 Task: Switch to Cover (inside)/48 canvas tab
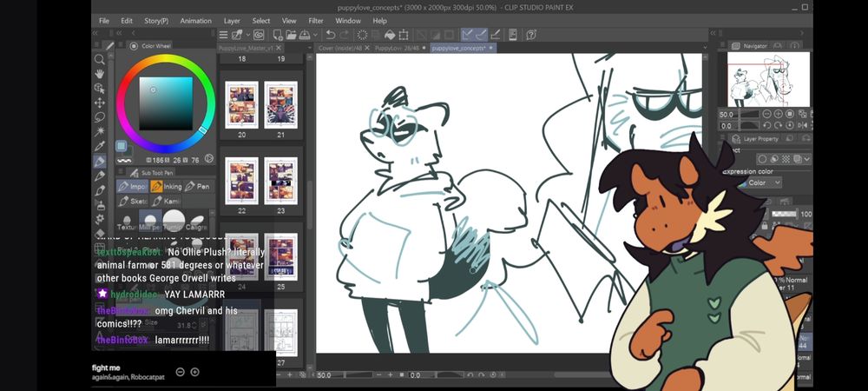pos(340,48)
